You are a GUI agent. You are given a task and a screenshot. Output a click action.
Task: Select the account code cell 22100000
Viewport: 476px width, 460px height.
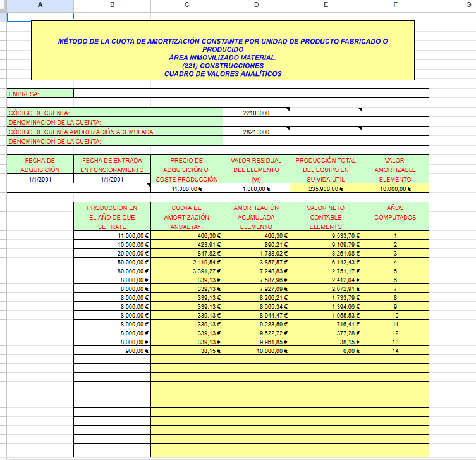tap(256, 113)
